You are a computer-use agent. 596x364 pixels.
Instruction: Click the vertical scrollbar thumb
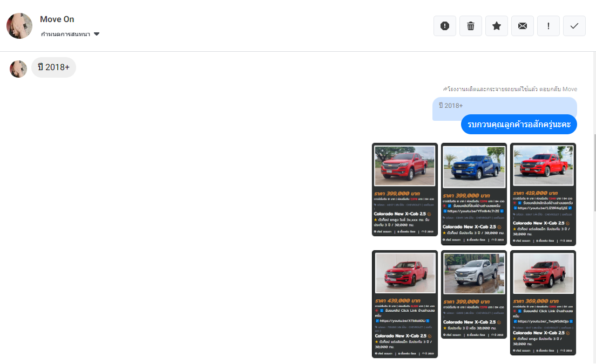pyautogui.click(x=594, y=173)
